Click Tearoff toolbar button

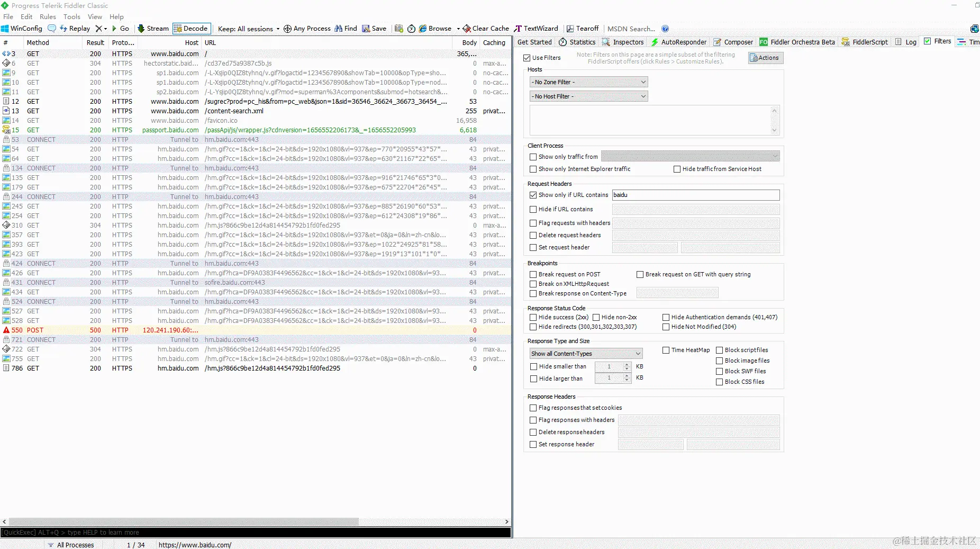tap(583, 29)
